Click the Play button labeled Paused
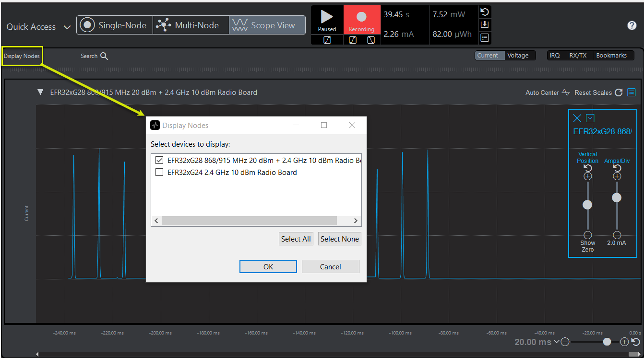 [327, 17]
